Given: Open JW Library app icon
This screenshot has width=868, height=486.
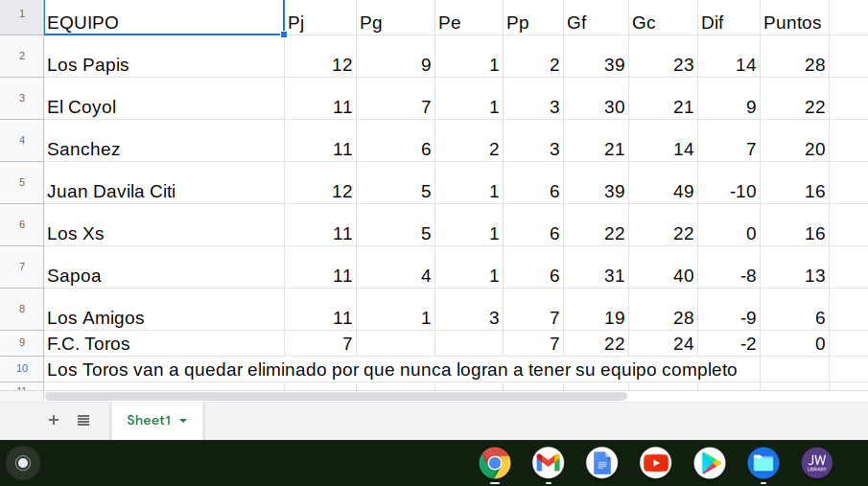Looking at the screenshot, I should pos(816,463).
